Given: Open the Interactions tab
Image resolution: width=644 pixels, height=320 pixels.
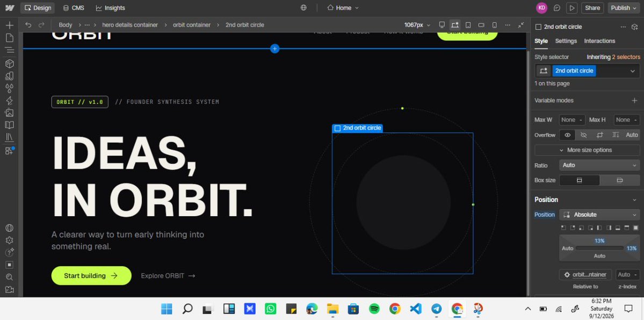Looking at the screenshot, I should (599, 41).
